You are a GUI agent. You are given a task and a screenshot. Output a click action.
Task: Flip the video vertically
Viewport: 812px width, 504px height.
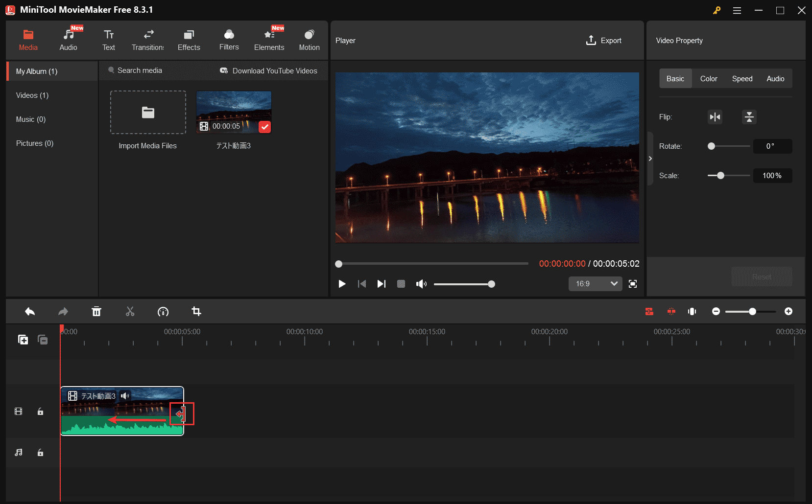tap(749, 117)
